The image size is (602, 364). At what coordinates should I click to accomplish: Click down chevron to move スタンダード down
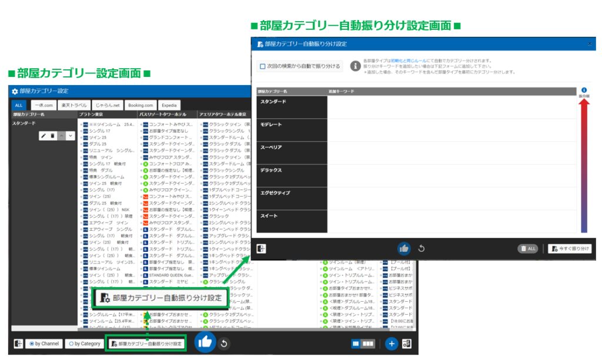(x=71, y=136)
